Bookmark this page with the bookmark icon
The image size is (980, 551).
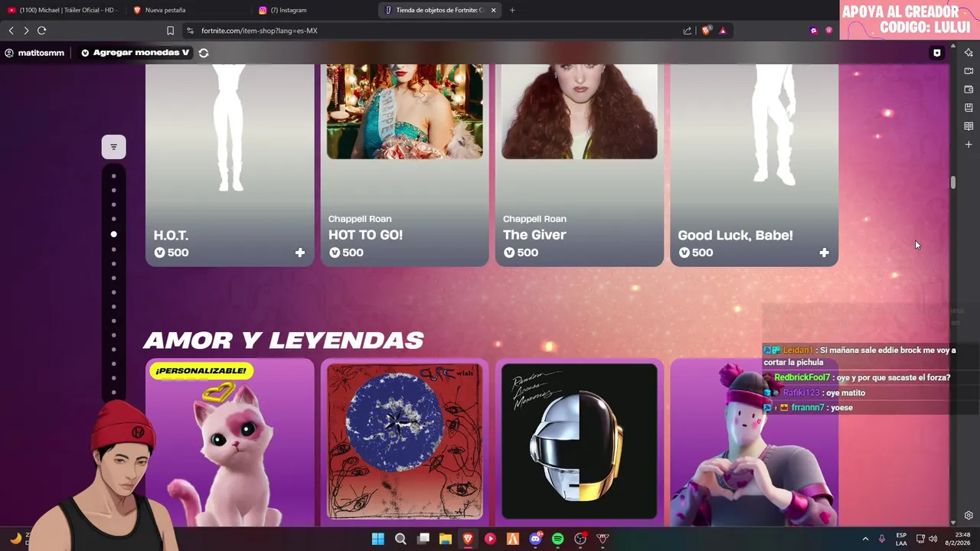(x=170, y=31)
